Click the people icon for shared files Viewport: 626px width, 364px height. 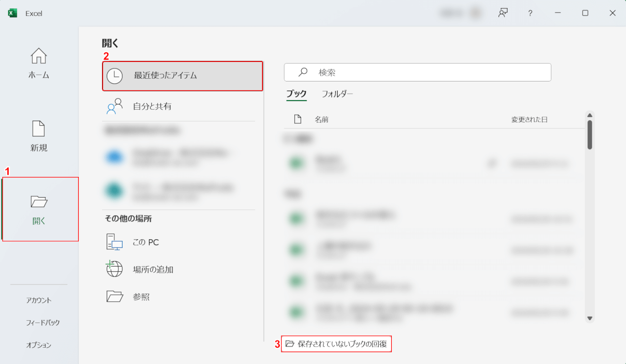point(114,106)
